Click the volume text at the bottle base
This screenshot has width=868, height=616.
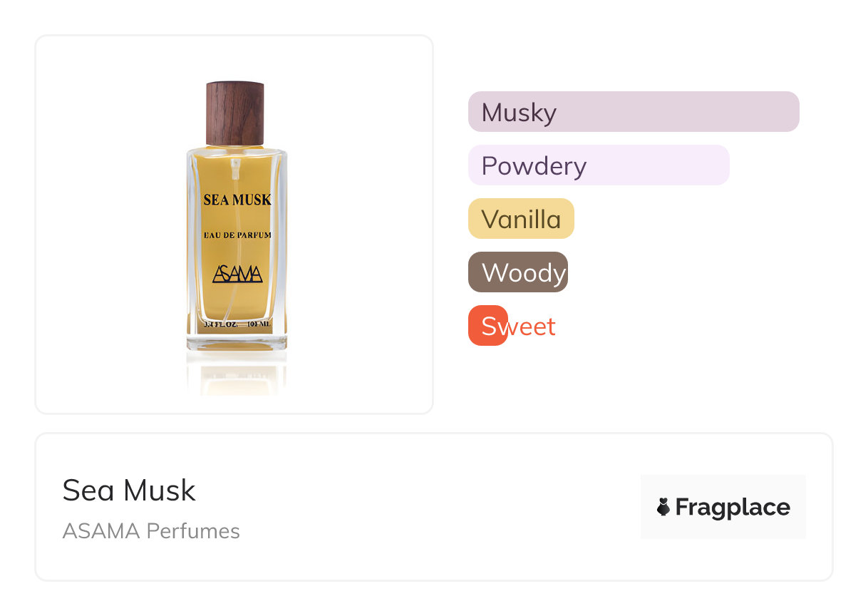click(x=237, y=324)
